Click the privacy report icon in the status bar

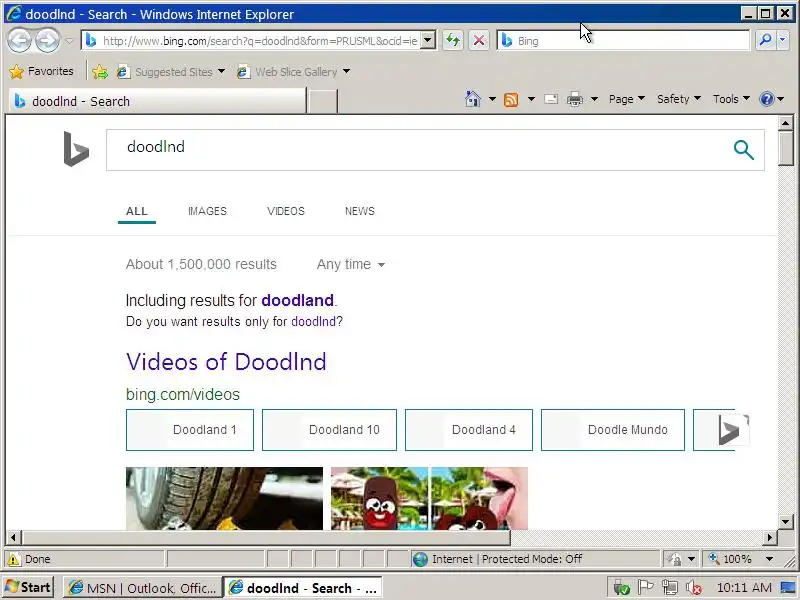pos(674,559)
